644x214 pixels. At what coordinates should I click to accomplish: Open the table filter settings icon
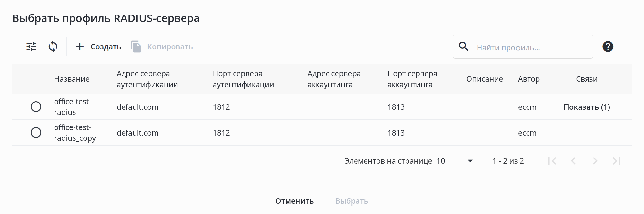31,47
